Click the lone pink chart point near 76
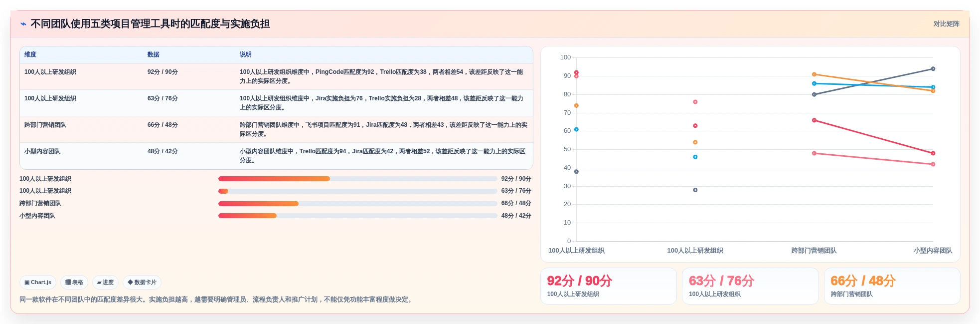The image size is (980, 324). point(695,102)
